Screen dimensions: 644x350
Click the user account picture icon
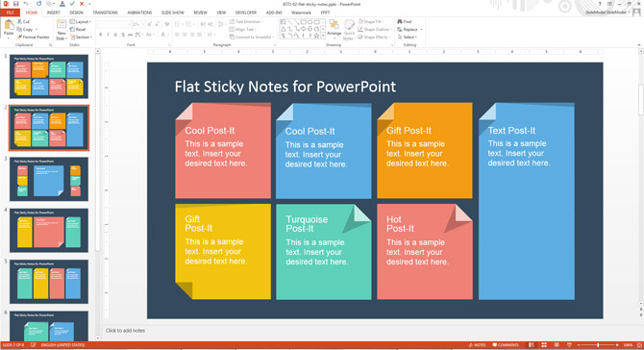(x=636, y=12)
